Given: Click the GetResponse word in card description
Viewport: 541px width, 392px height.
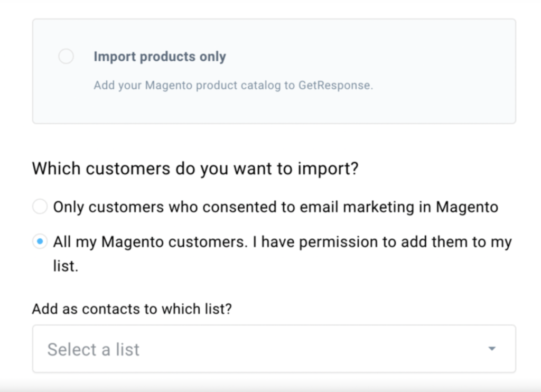Looking at the screenshot, I should pyautogui.click(x=335, y=85).
